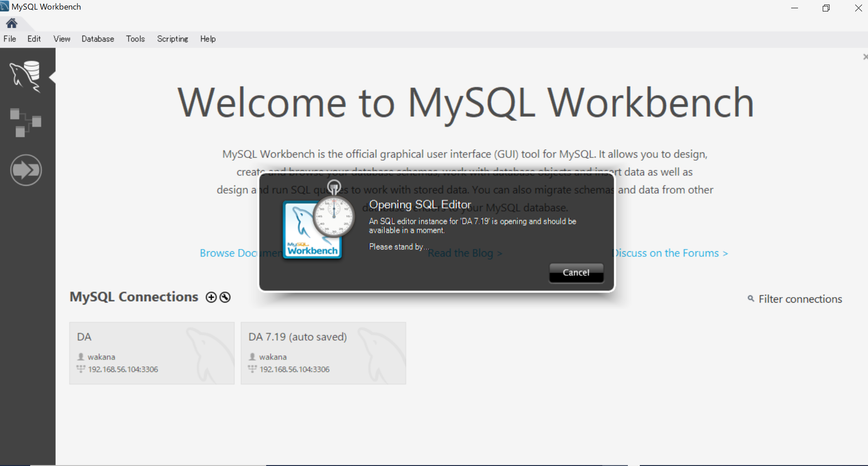The width and height of the screenshot is (868, 466).
Task: Click the Filter connections search field
Action: coord(800,299)
